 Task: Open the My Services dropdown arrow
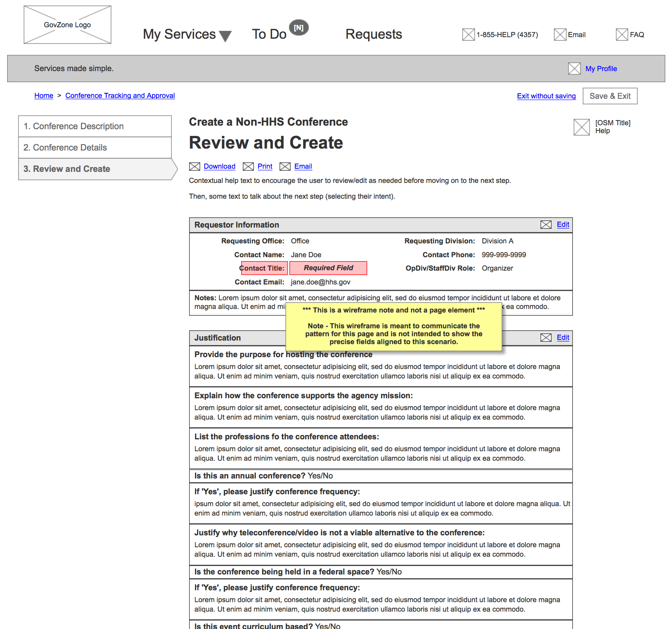225,36
